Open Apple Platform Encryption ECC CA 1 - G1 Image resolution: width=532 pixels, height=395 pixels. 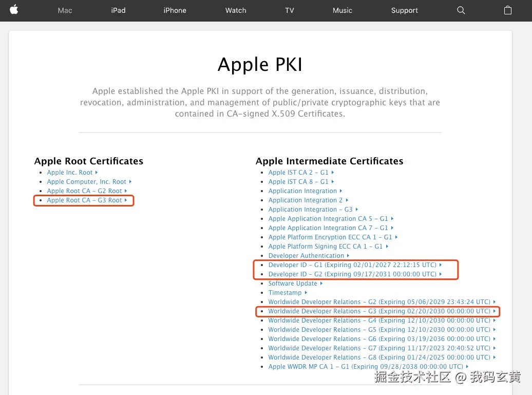(333, 237)
